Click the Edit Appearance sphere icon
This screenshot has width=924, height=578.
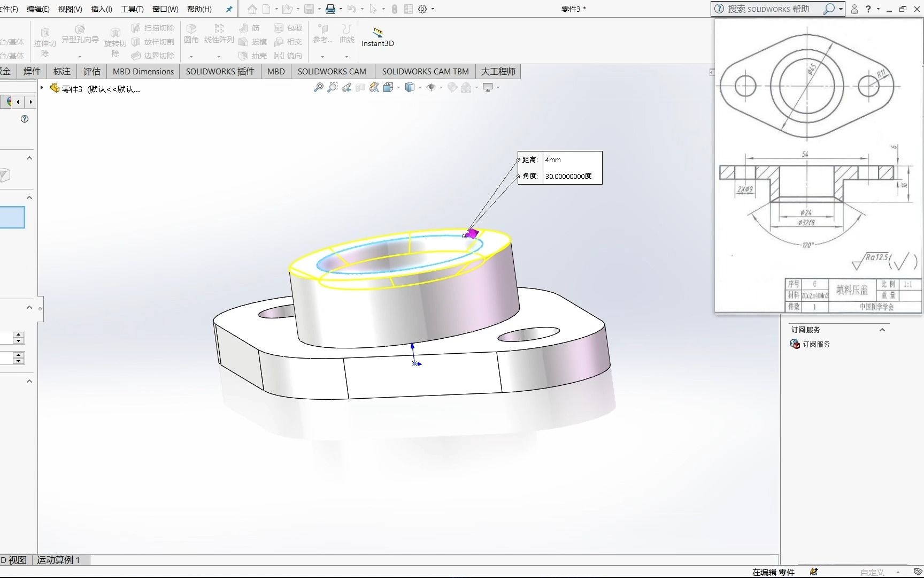tap(452, 87)
